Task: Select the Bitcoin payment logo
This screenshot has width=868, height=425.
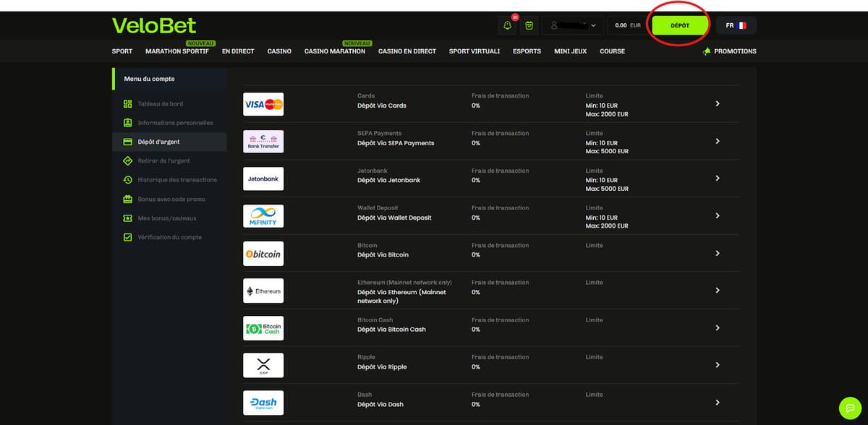Action: point(263,254)
